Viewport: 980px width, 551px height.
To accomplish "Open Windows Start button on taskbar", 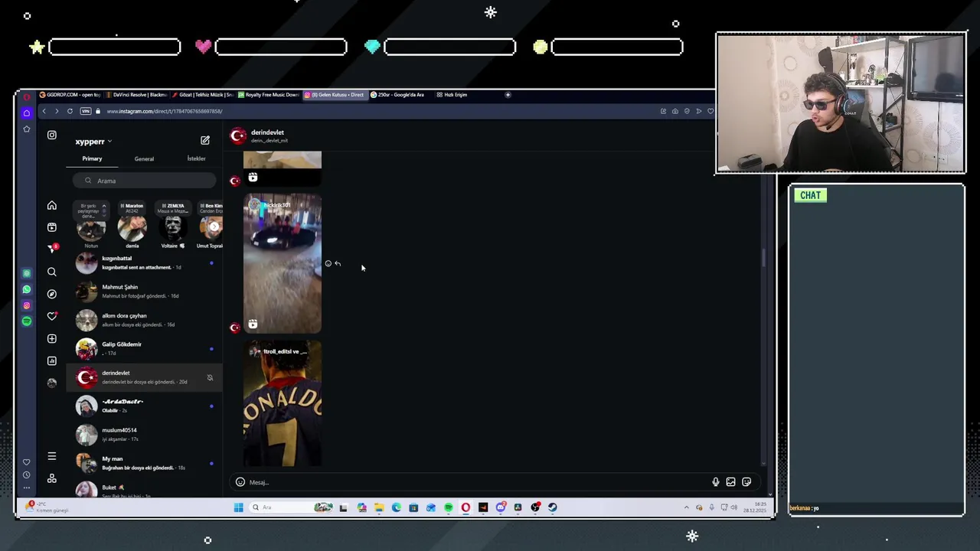I will [x=238, y=507].
